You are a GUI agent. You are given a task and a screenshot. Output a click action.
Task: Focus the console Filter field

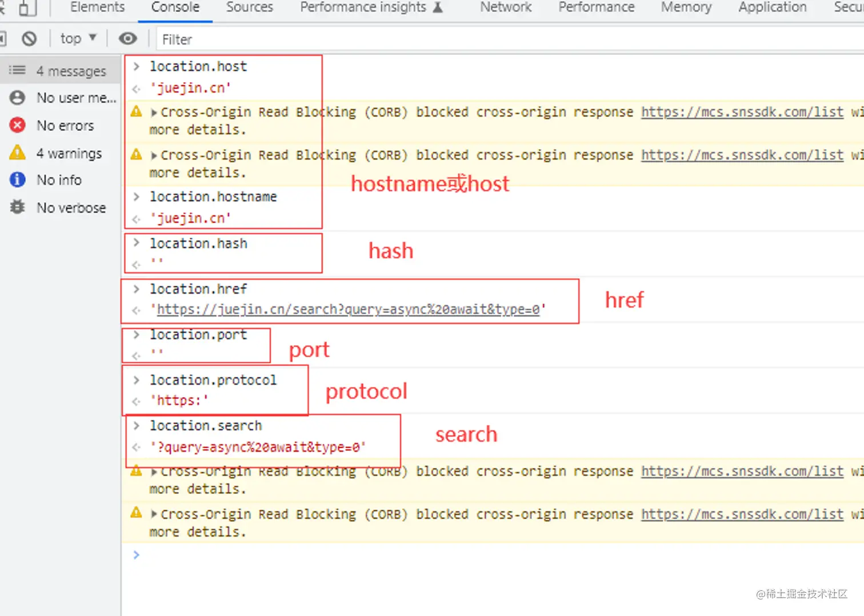tap(510, 39)
